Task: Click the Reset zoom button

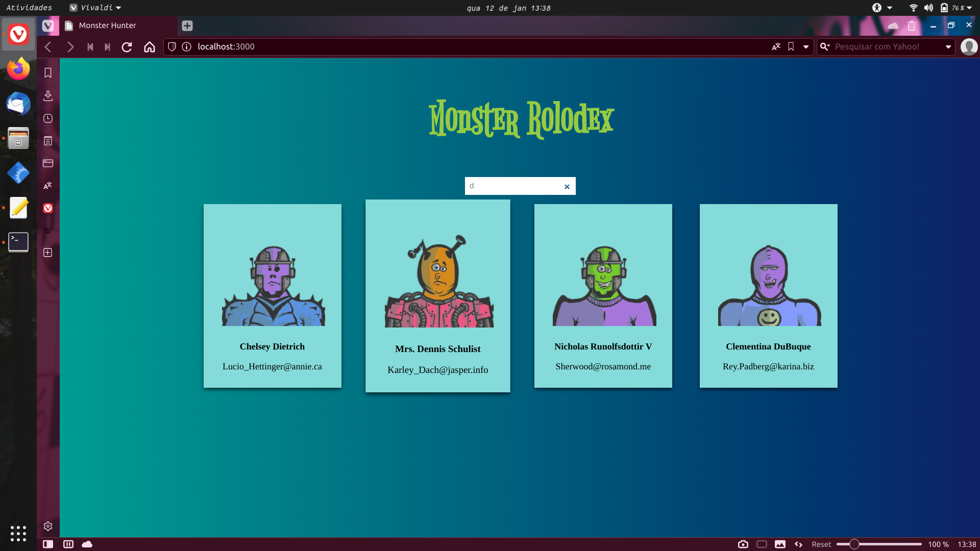Action: 822,544
